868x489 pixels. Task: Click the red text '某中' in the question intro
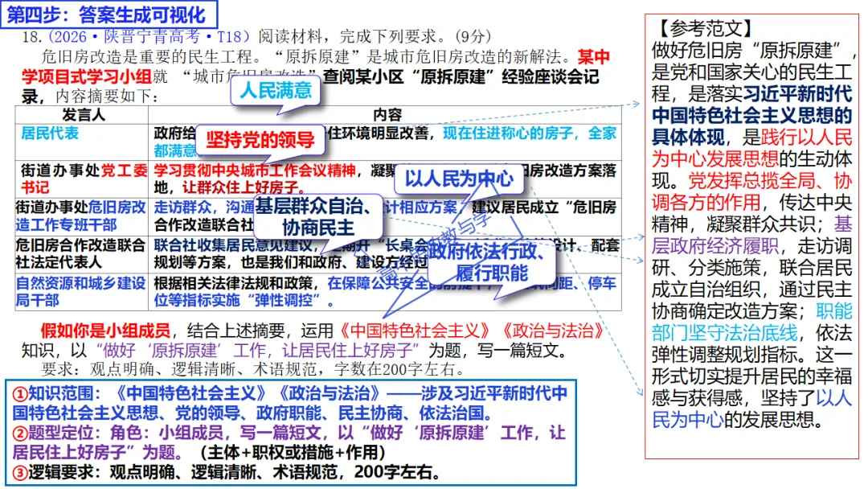coord(593,56)
